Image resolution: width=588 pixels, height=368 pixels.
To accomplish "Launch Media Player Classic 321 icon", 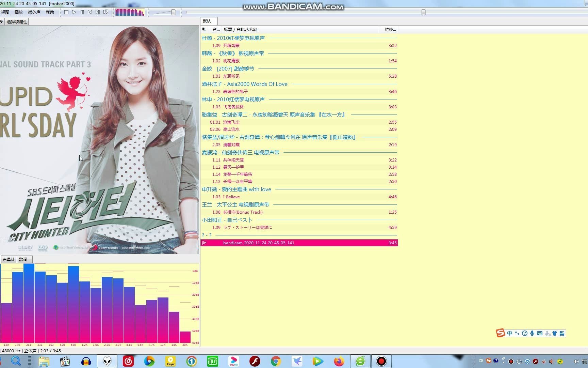I will pos(65,361).
